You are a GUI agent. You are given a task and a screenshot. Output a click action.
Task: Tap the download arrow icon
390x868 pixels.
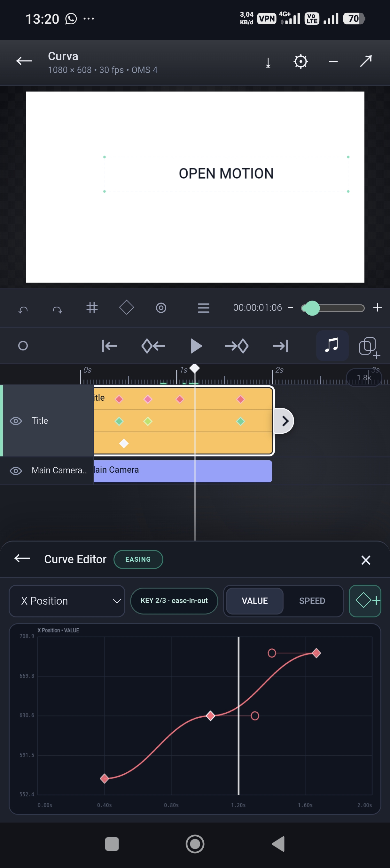tap(268, 63)
